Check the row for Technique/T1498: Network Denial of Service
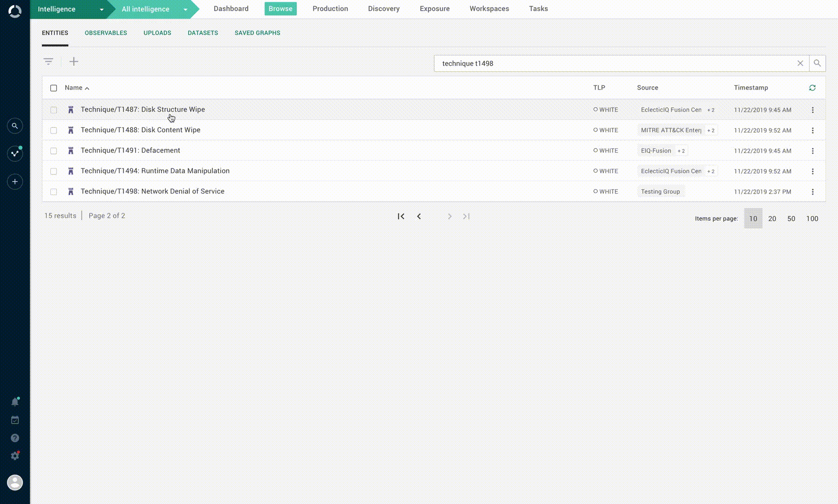Image resolution: width=838 pixels, height=504 pixels. [54, 191]
